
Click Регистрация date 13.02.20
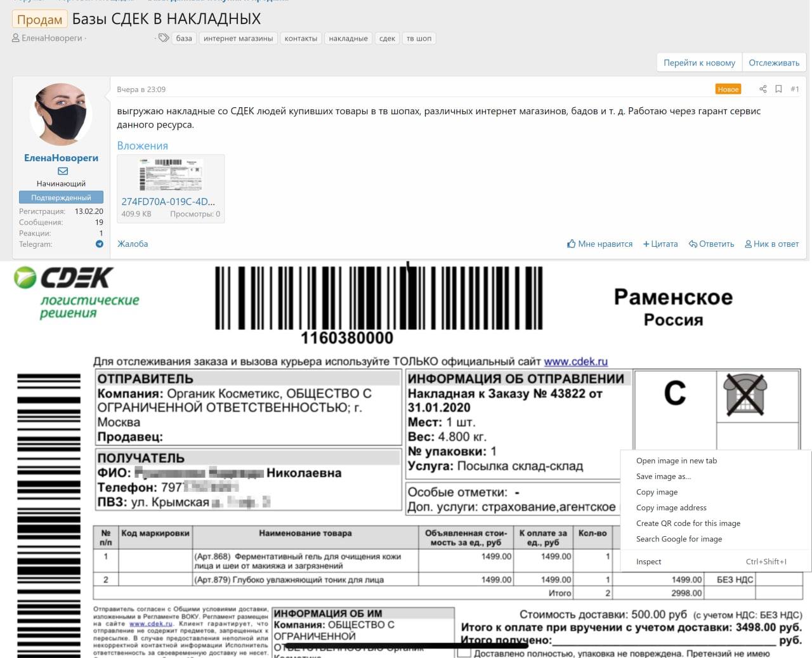click(89, 211)
